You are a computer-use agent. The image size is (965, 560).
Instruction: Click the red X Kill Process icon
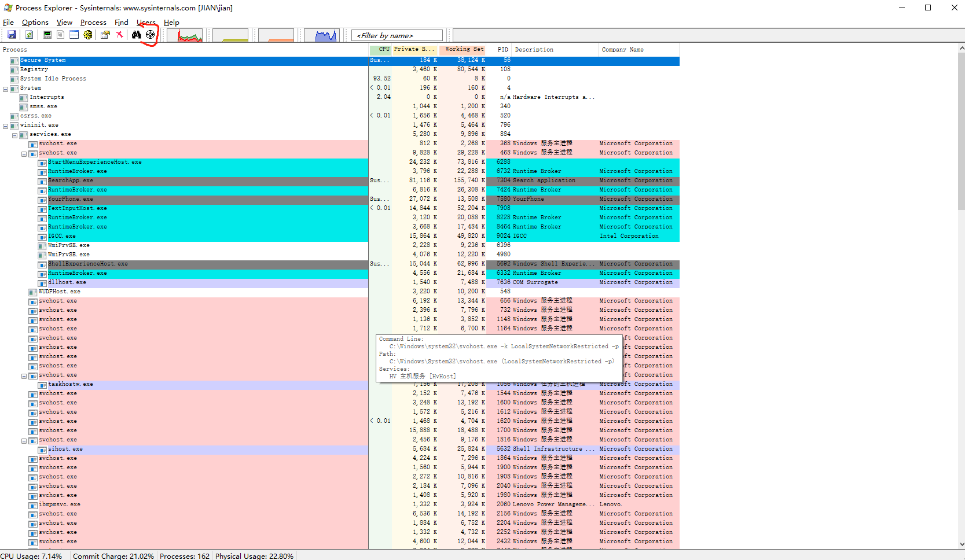click(119, 35)
